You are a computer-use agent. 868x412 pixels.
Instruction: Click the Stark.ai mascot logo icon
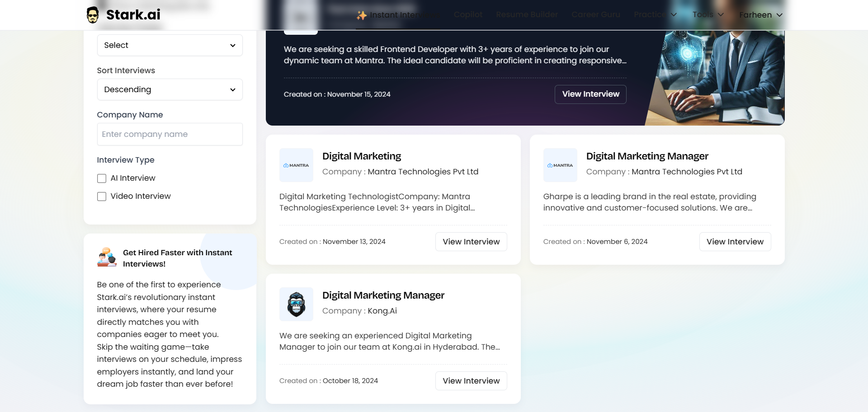[x=93, y=15]
